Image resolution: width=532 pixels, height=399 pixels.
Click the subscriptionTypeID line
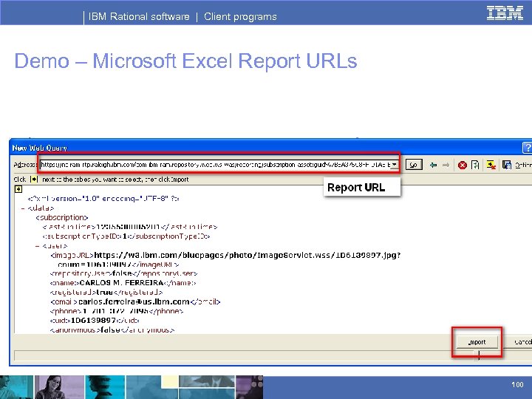(126, 236)
